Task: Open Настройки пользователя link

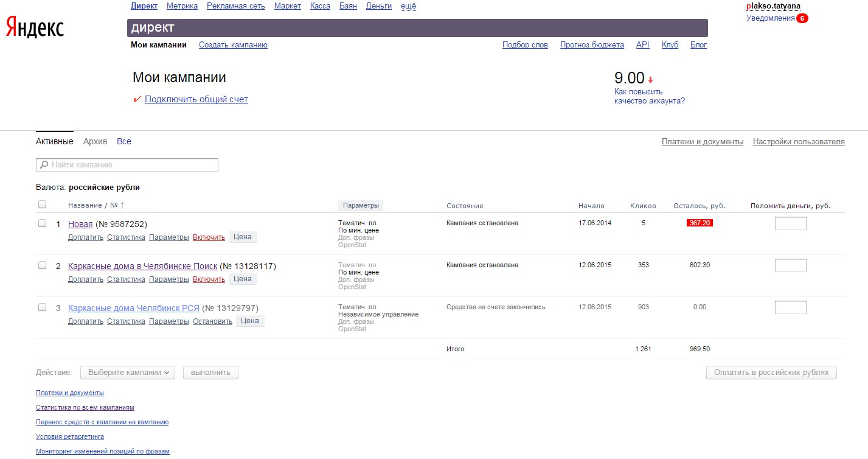Action: pyautogui.click(x=799, y=142)
